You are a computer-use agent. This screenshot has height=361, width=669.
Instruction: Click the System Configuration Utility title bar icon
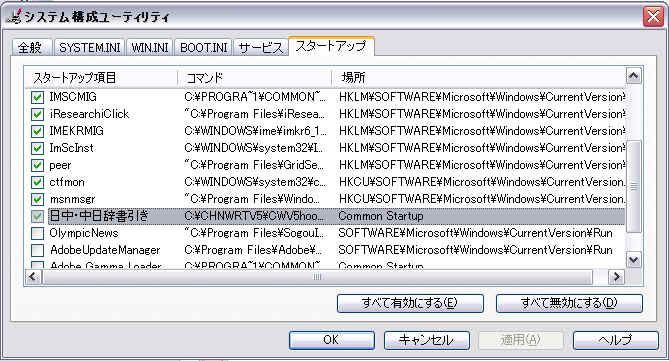click(15, 16)
